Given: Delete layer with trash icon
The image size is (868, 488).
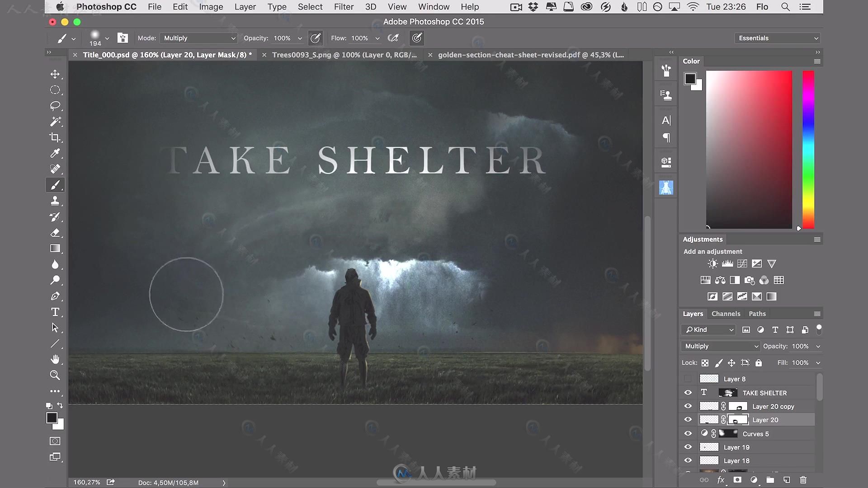Looking at the screenshot, I should click(803, 480).
